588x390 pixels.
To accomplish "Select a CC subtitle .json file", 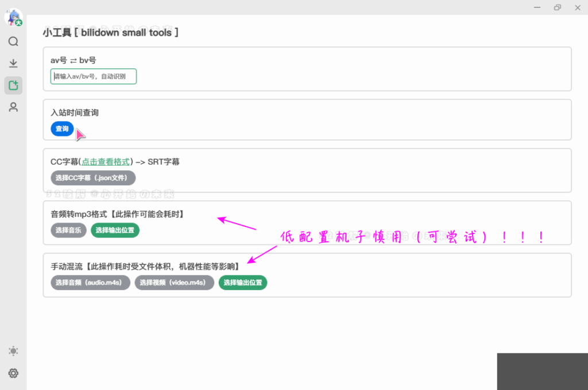I will [92, 178].
